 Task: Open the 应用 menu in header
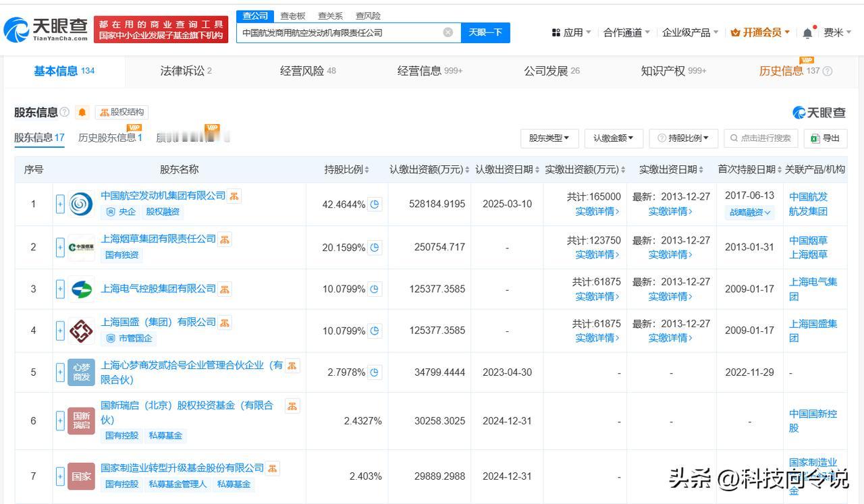(x=572, y=32)
